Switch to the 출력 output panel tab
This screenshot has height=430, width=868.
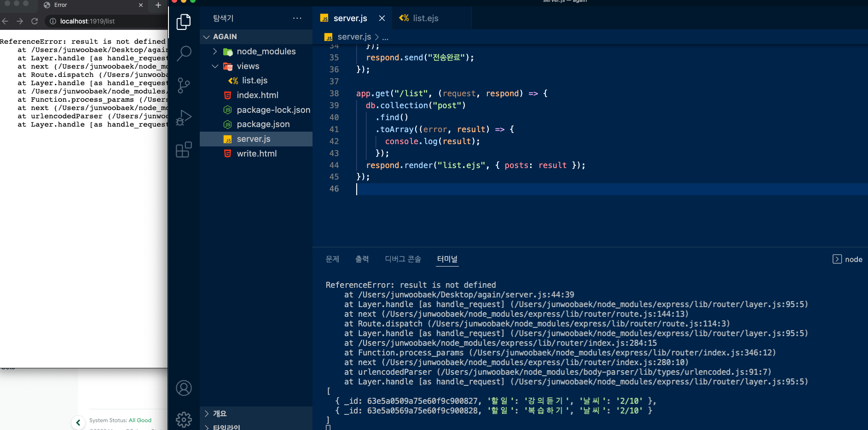(x=362, y=259)
